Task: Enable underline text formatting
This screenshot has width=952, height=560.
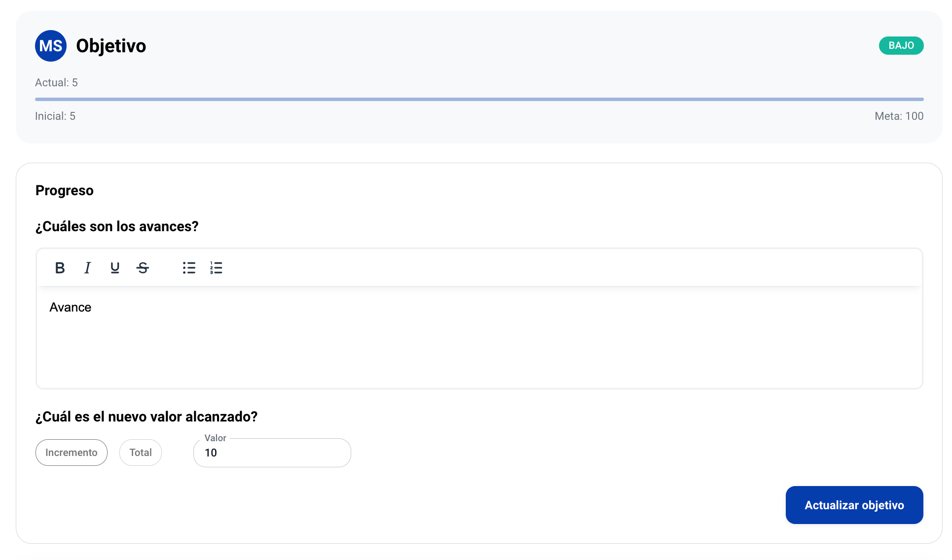Action: 115,268
